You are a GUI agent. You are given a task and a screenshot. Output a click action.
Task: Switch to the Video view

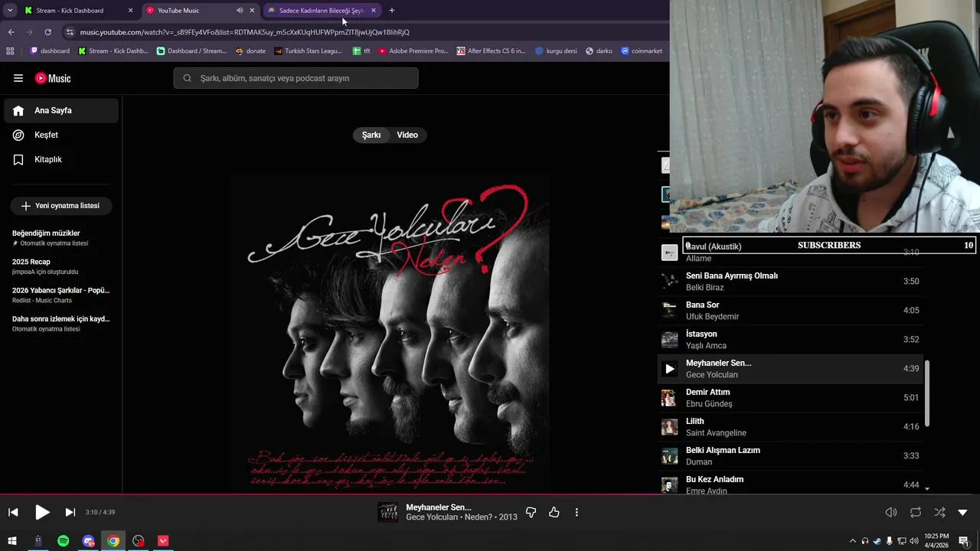point(407,135)
